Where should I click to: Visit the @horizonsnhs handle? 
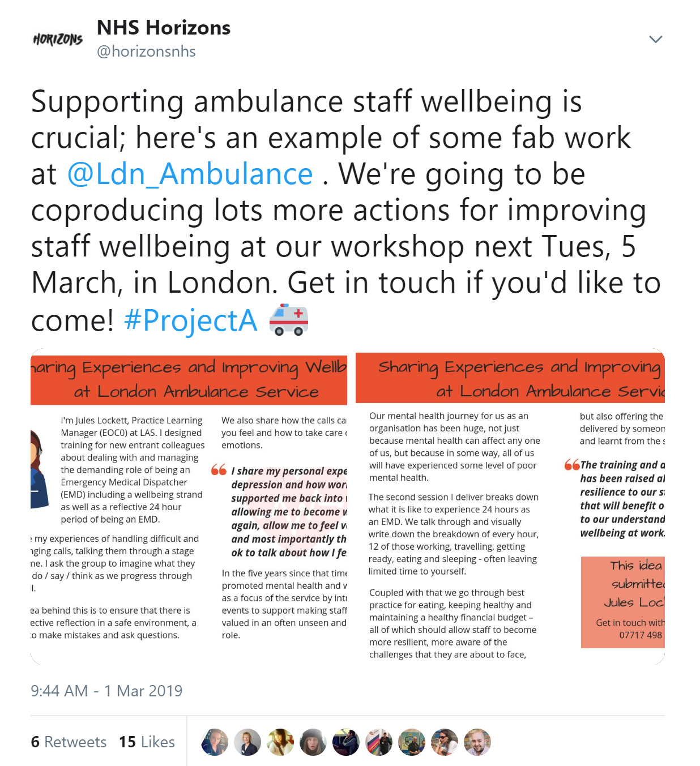pos(146,52)
